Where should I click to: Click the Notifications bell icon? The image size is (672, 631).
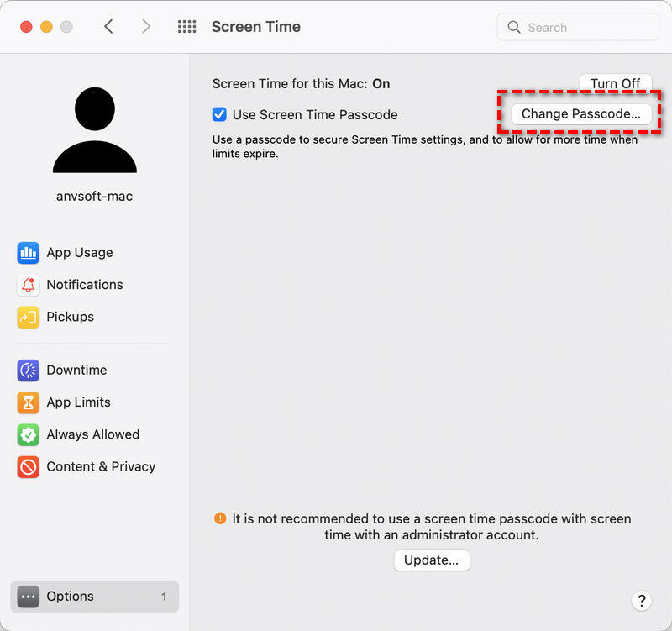click(x=29, y=285)
